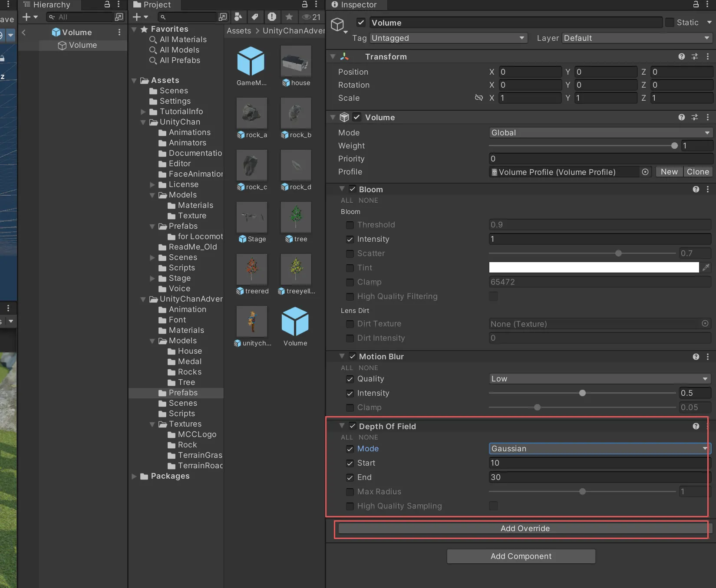Click the Add Override button
Screen dimensions: 716x588
pyautogui.click(x=524, y=528)
